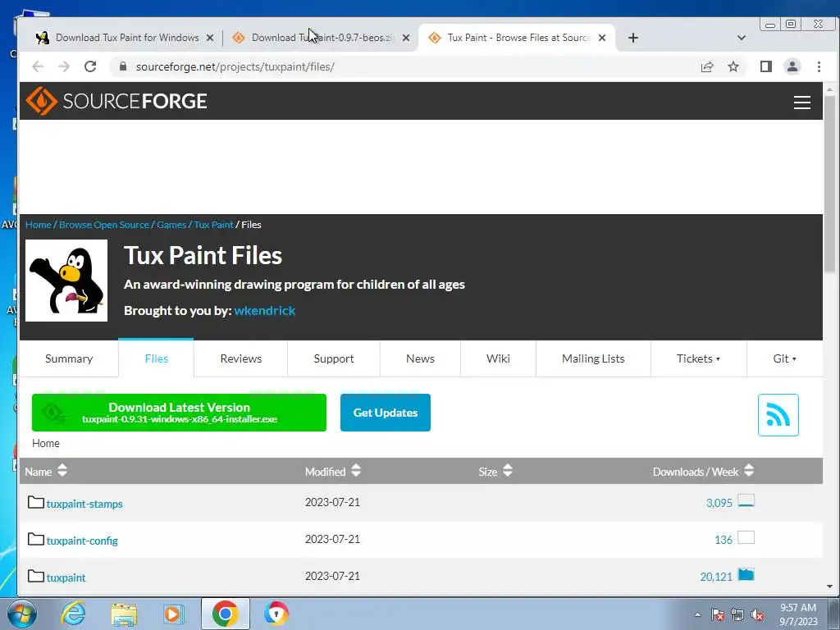Close the Download Tux Paint for Windows tab
840x630 pixels.
(x=210, y=38)
